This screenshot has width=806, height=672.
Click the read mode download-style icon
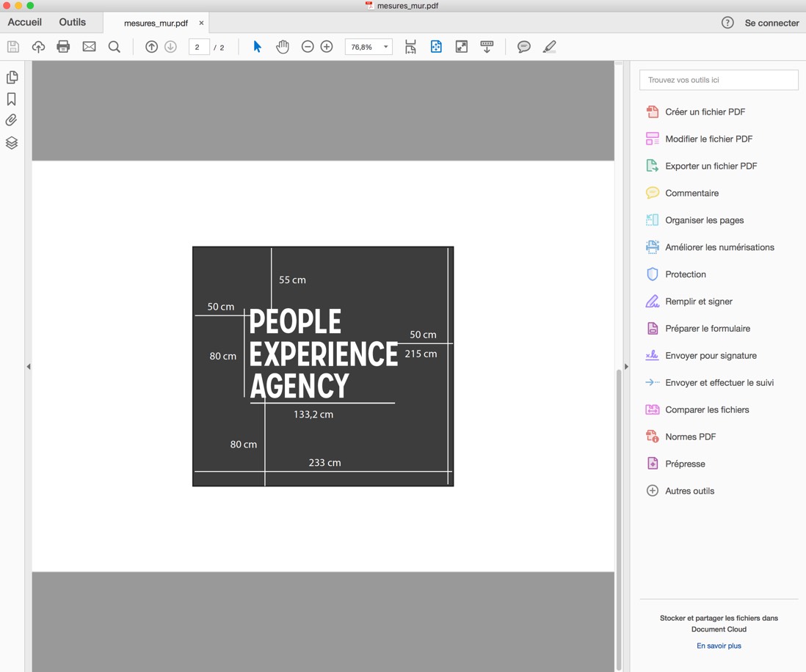(x=487, y=47)
